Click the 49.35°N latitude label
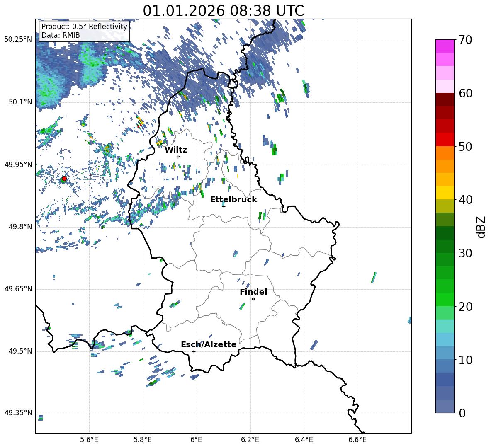The width and height of the screenshot is (491, 448). pyautogui.click(x=18, y=413)
